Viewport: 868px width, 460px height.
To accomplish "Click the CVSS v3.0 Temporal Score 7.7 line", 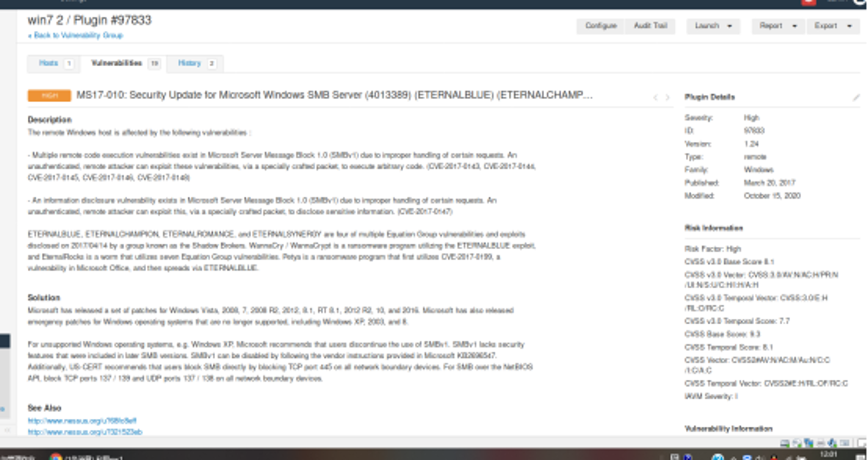I will pyautogui.click(x=737, y=321).
